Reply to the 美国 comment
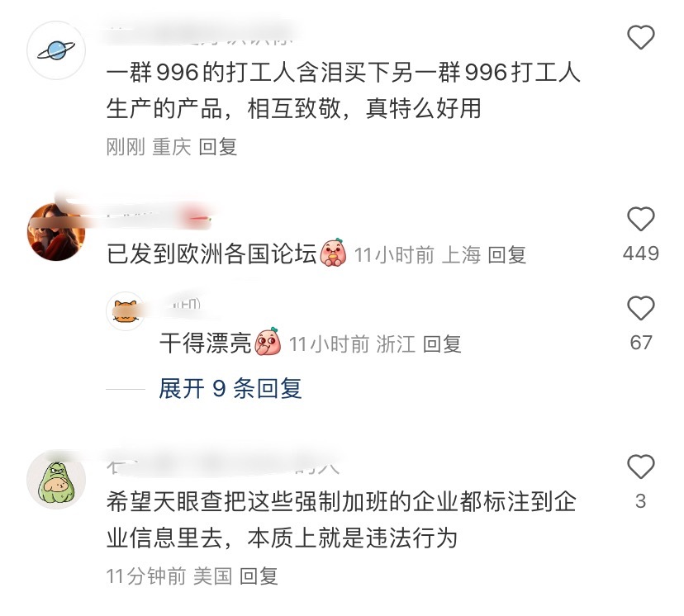 (259, 576)
